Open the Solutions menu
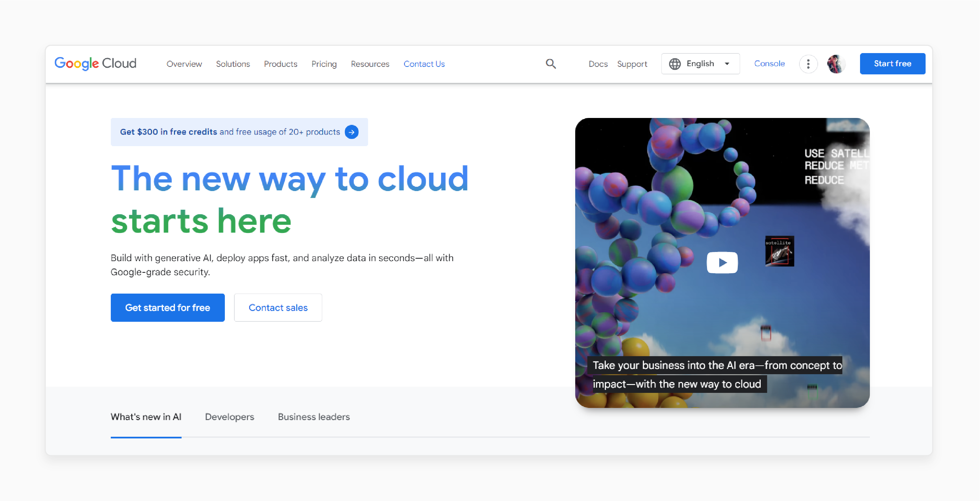Viewport: 980px width, 501px height. pyautogui.click(x=233, y=64)
